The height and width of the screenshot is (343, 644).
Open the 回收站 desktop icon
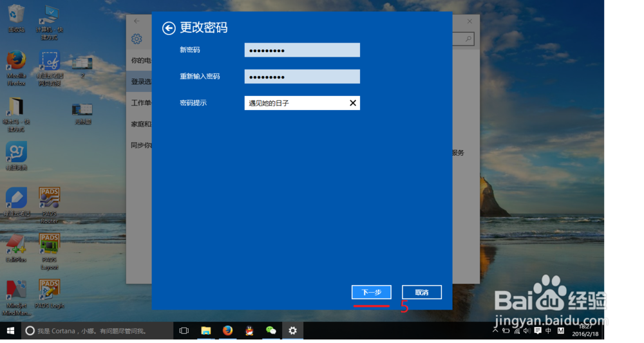tap(16, 19)
